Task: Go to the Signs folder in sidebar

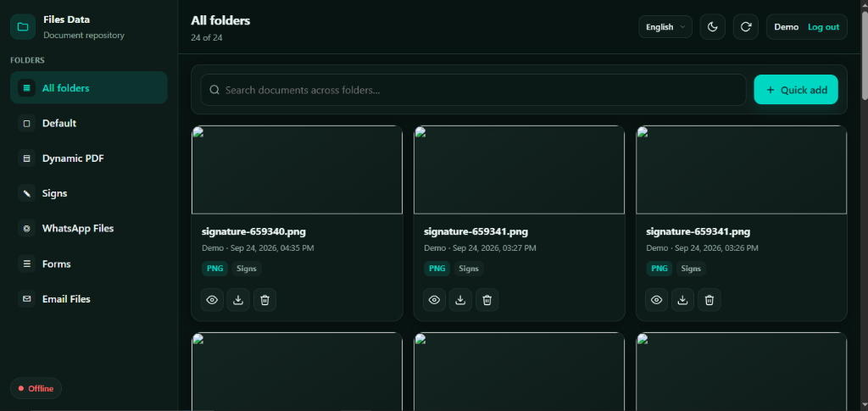Action: point(88,193)
